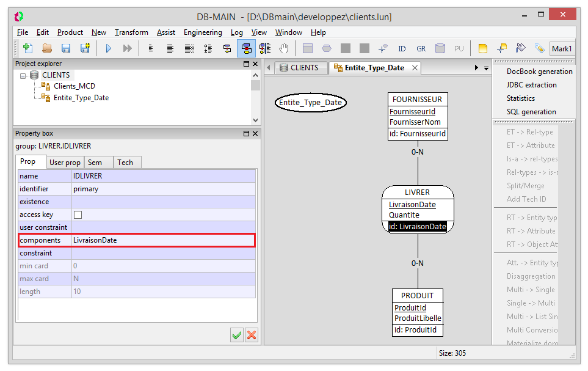
Task: Click SQL generation in side panel
Action: pyautogui.click(x=531, y=112)
